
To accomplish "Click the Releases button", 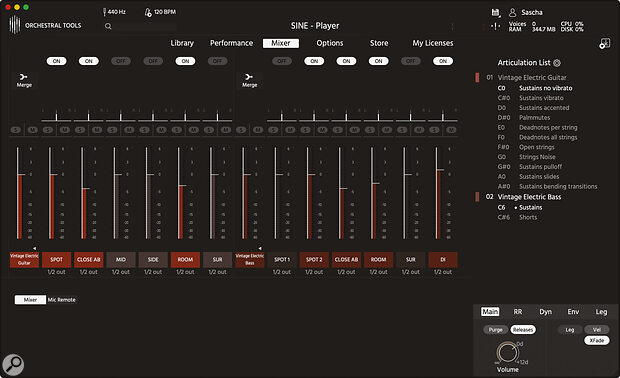I will pyautogui.click(x=523, y=330).
